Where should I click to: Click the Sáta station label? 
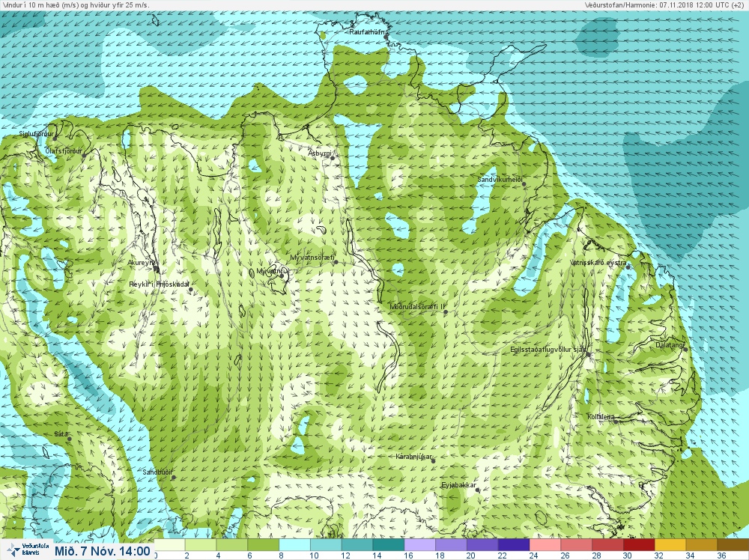[61, 434]
